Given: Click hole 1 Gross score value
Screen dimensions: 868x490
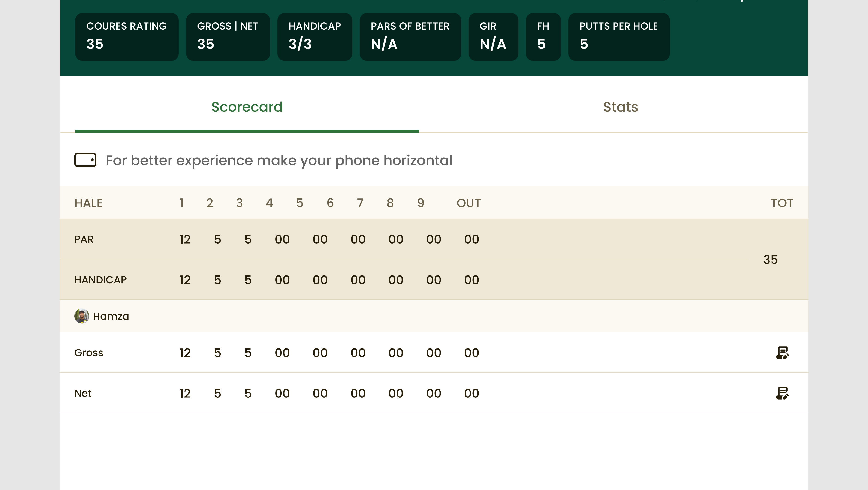Looking at the screenshot, I should coord(185,353).
